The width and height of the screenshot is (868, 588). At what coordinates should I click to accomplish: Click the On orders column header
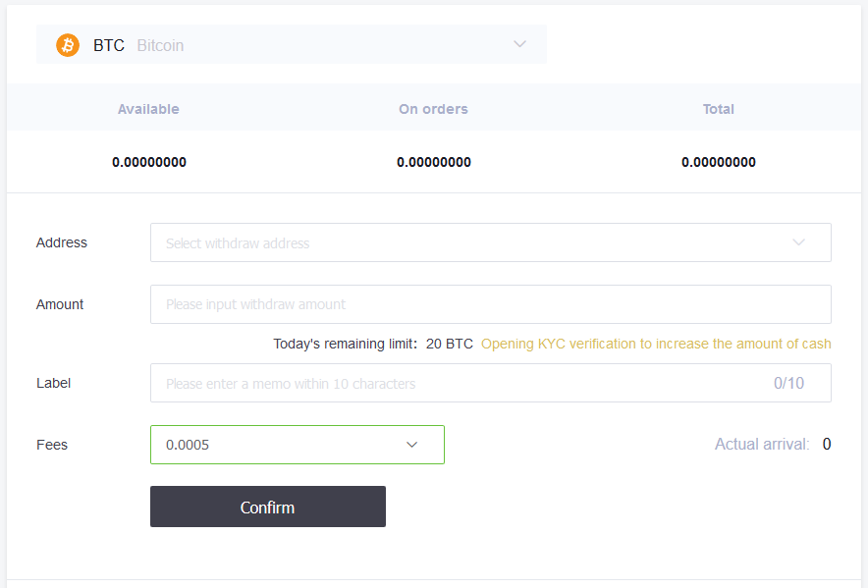pyautogui.click(x=433, y=109)
